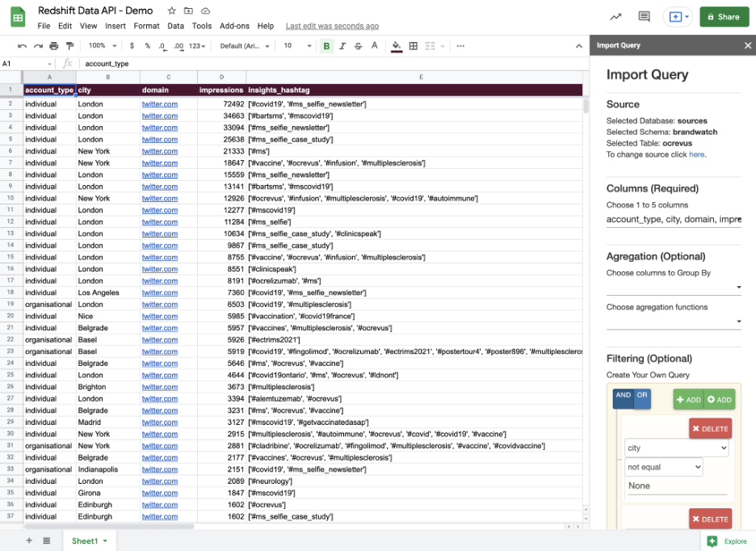The width and height of the screenshot is (756, 551).
Task: Open the Name box A1 dropdown
Action: pos(49,64)
